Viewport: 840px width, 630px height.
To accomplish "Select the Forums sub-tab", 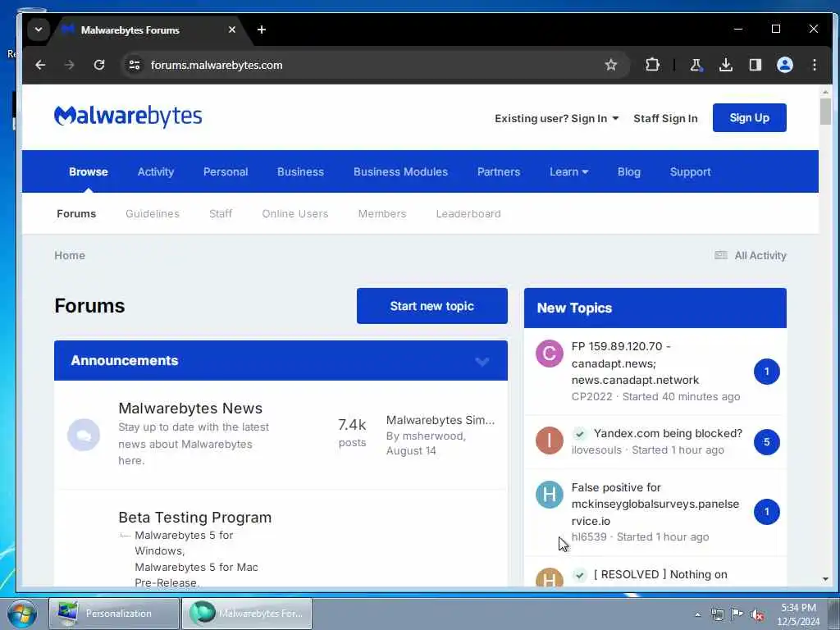I will (x=76, y=213).
